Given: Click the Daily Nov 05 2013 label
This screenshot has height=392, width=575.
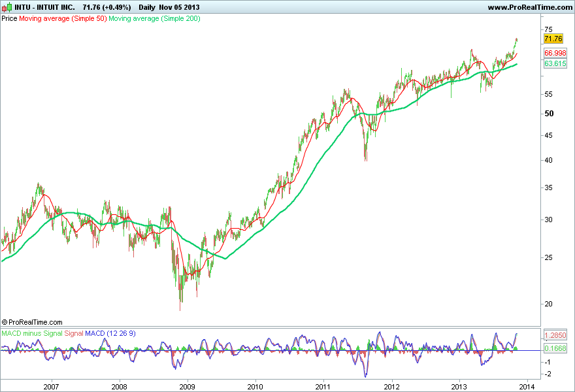Looking at the screenshot, I should click(x=169, y=7).
